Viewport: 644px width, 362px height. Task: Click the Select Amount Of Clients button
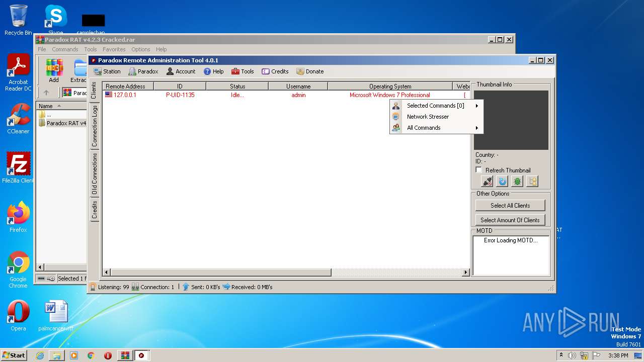(510, 220)
